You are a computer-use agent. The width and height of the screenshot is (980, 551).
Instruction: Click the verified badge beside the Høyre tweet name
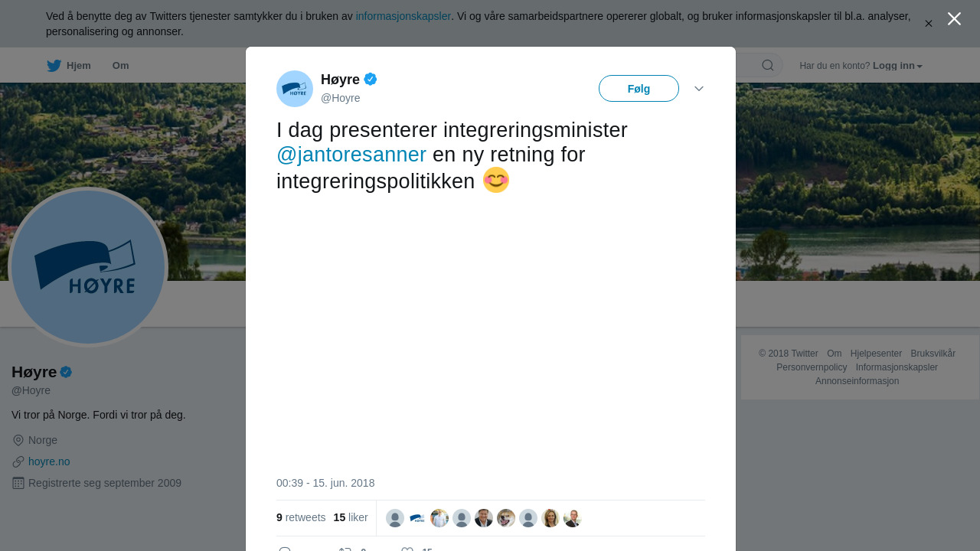(x=371, y=79)
